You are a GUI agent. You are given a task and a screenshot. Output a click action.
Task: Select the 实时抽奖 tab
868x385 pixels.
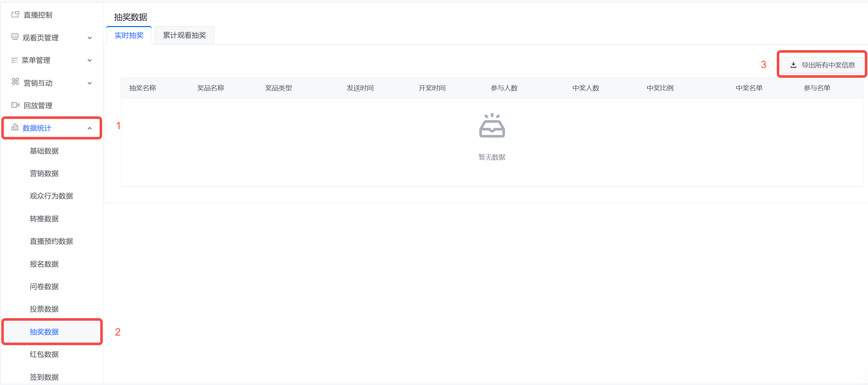[x=129, y=35]
